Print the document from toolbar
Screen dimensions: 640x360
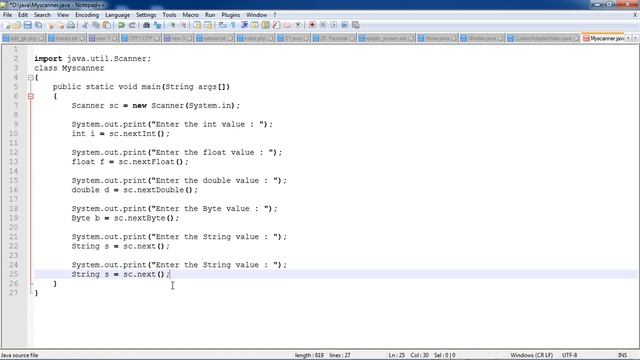pyautogui.click(x=71, y=25)
